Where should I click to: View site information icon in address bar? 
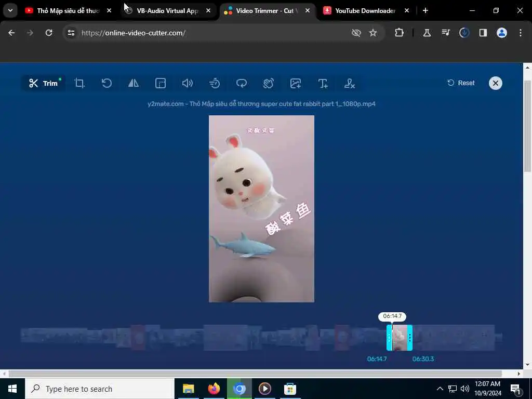pyautogui.click(x=71, y=33)
